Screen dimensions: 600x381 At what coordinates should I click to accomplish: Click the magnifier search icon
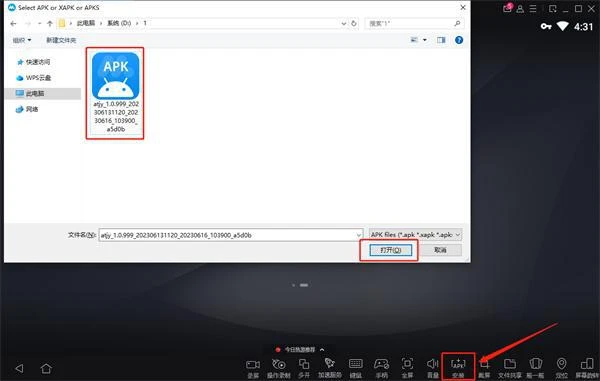click(457, 23)
